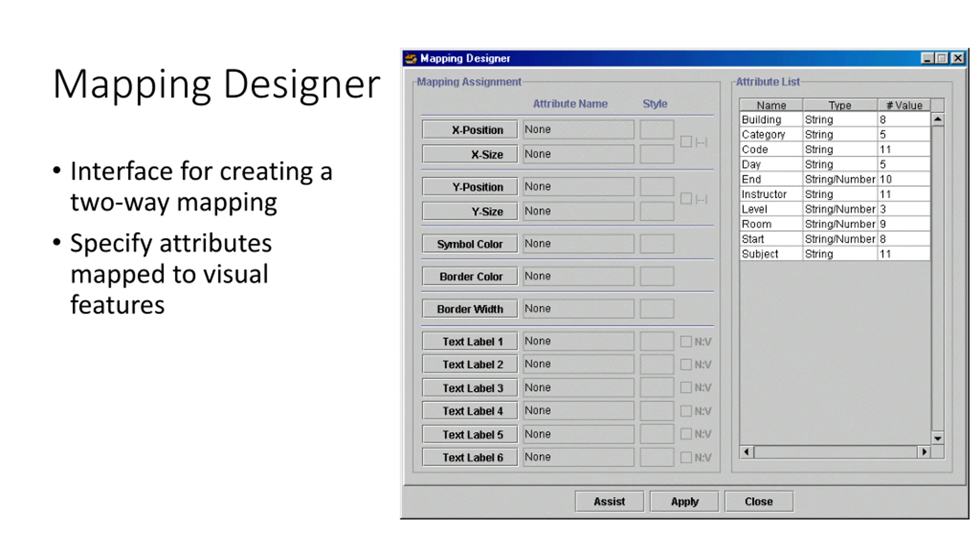This screenshot has width=980, height=551.
Task: Click Y-Position attribute name field
Action: point(578,186)
